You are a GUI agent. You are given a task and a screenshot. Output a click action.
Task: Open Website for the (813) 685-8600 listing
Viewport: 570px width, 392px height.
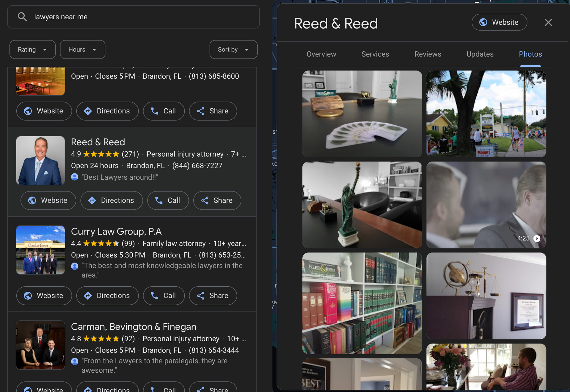pos(44,111)
